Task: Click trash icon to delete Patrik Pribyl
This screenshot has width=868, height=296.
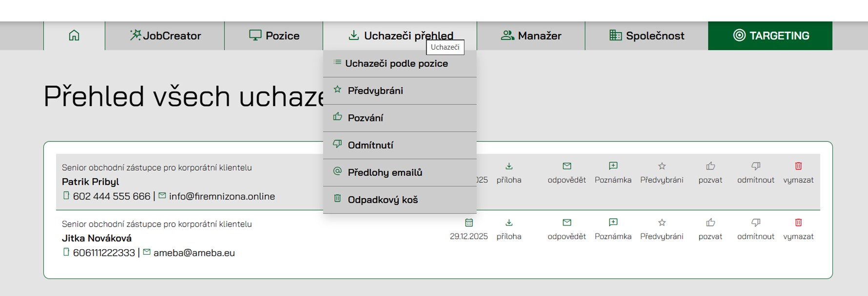Action: 798,166
